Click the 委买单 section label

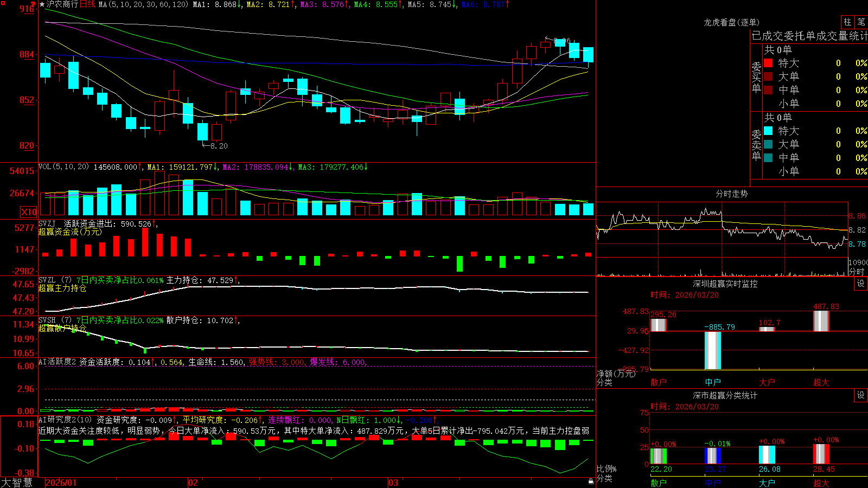[756, 77]
